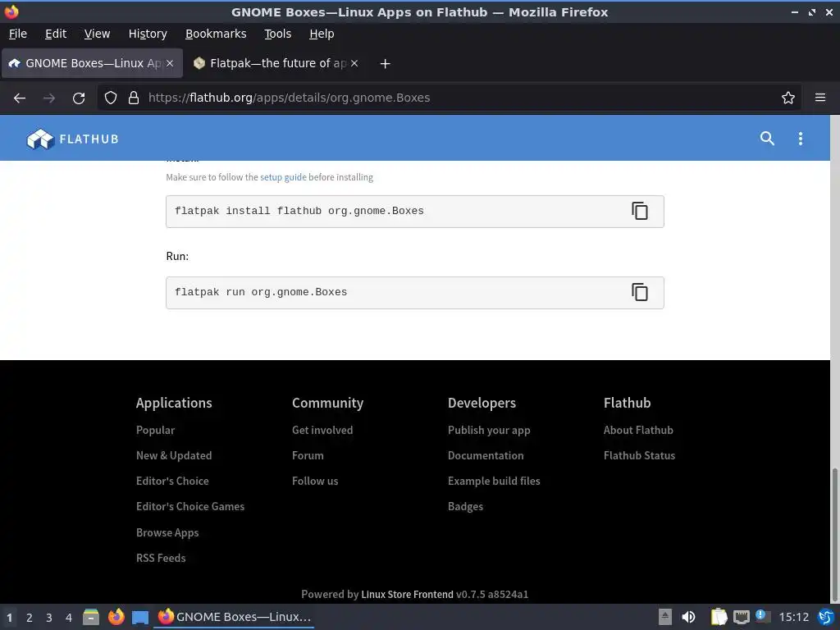Switch to workspace 3
This screenshot has height=630, width=840.
pyautogui.click(x=48, y=618)
